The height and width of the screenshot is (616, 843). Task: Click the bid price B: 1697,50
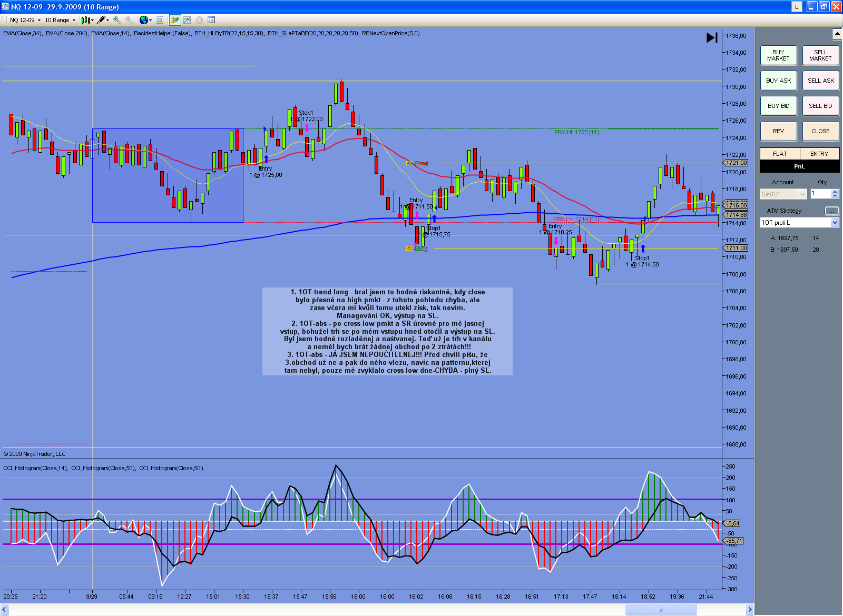pyautogui.click(x=784, y=250)
